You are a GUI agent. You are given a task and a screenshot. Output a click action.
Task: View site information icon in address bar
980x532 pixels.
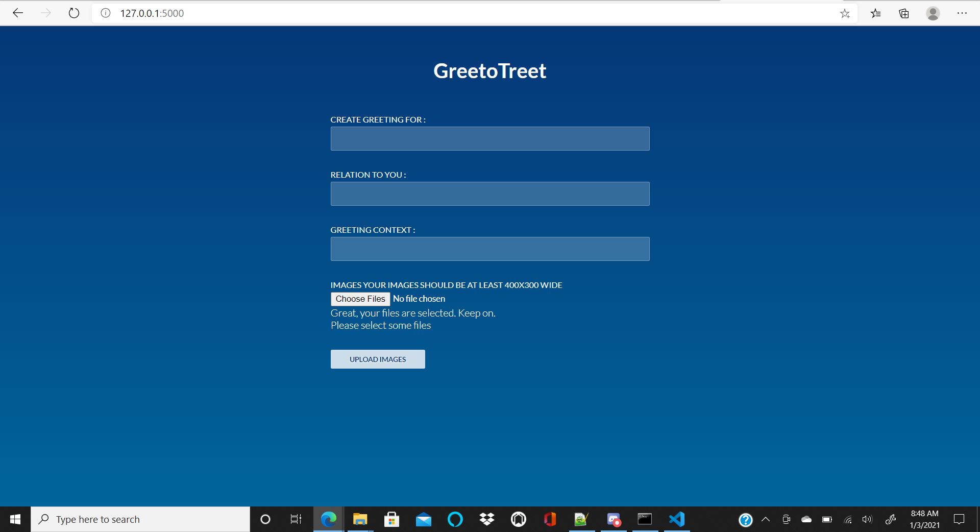(x=106, y=13)
